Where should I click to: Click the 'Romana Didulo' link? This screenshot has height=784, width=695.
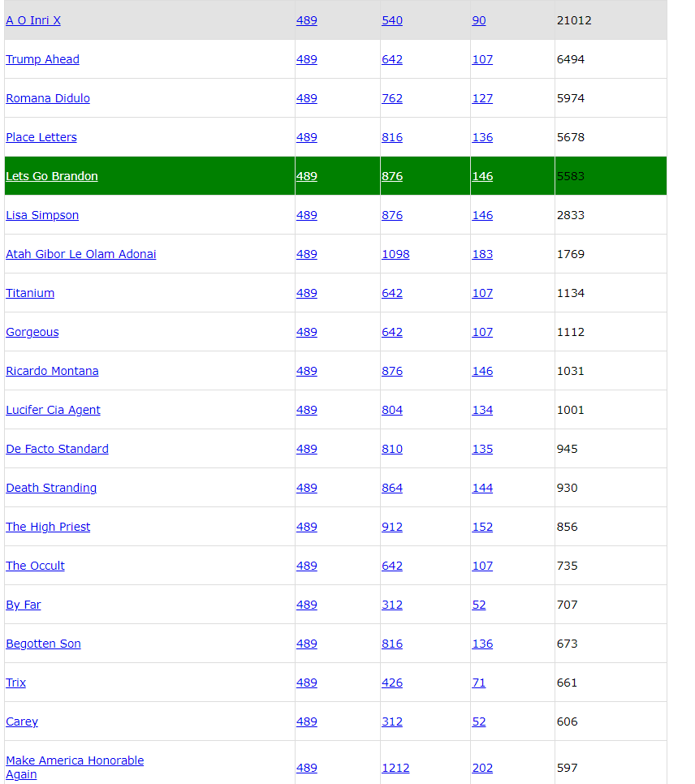point(48,98)
